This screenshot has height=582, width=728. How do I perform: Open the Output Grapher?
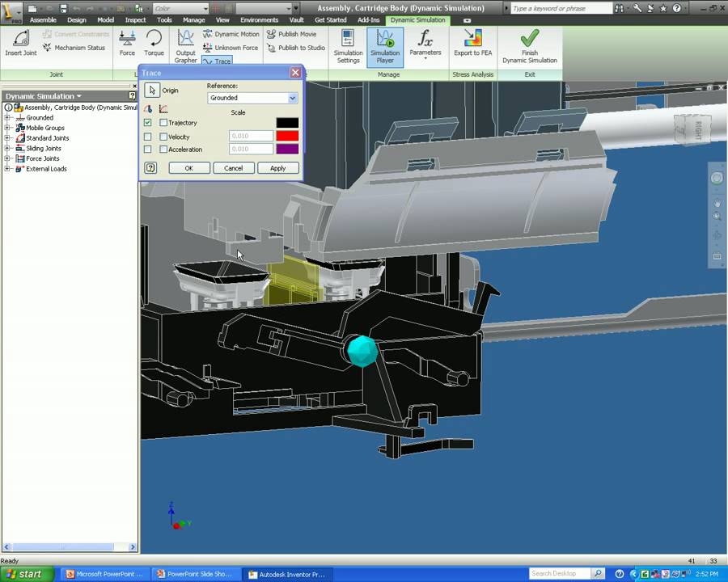point(186,46)
